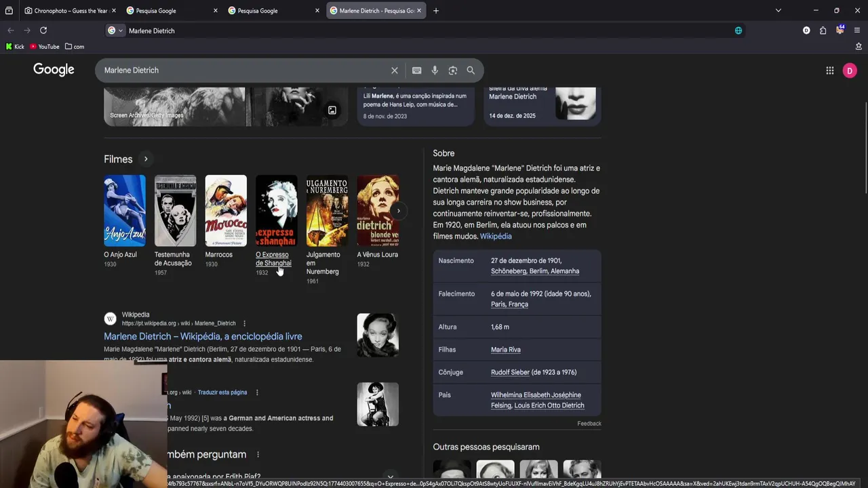Go back with the browser back arrow

tap(11, 30)
